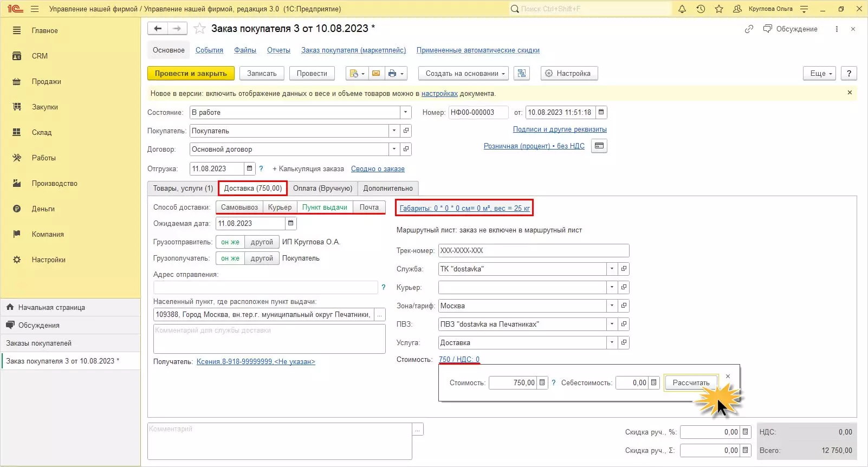Open the history clock icon
Image resolution: width=868 pixels, height=467 pixels.
click(x=701, y=9)
